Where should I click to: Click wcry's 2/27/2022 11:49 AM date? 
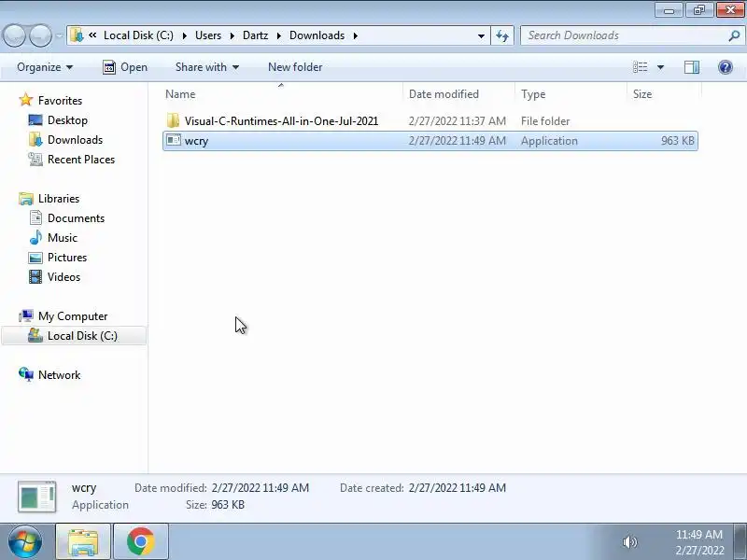(458, 141)
